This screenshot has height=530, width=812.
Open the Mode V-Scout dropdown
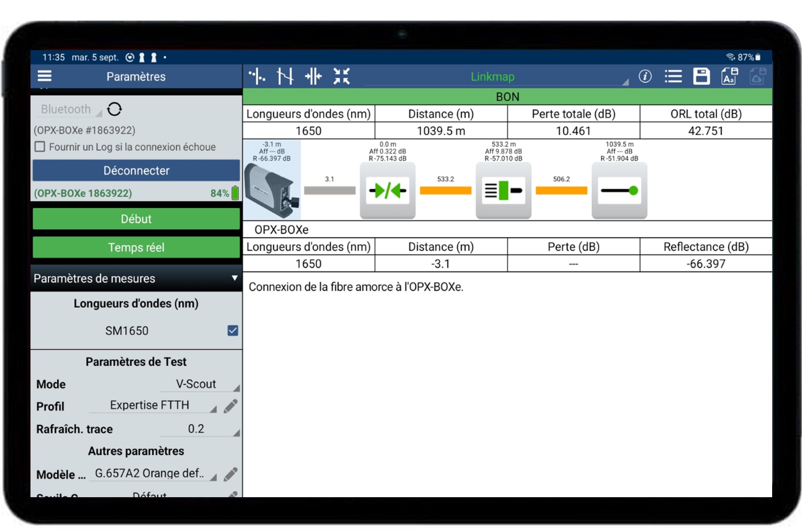click(199, 384)
